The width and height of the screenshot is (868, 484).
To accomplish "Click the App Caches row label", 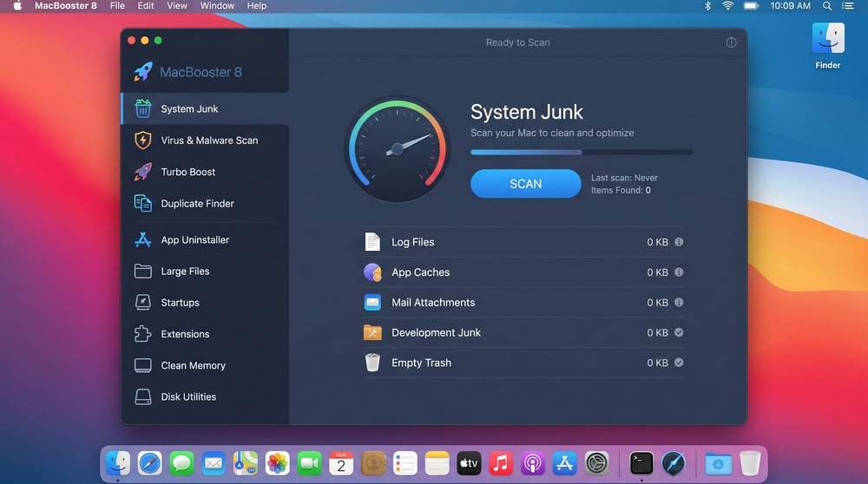I will 420,272.
